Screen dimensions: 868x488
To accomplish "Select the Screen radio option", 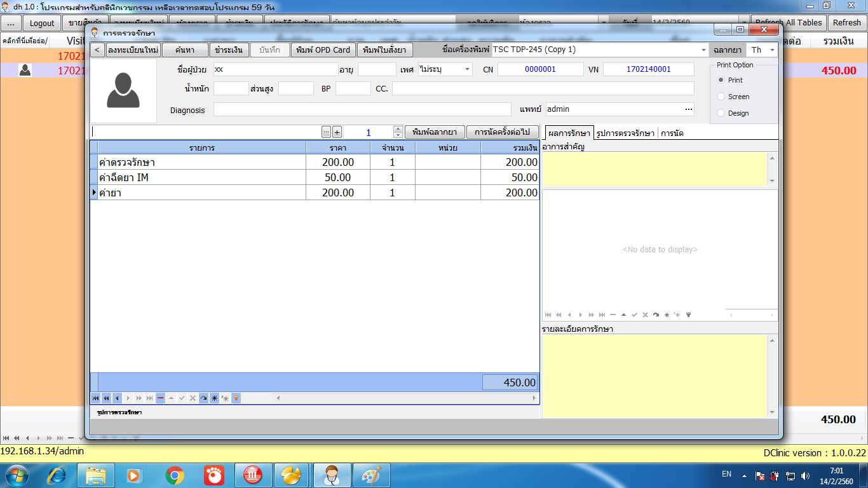I will 721,97.
